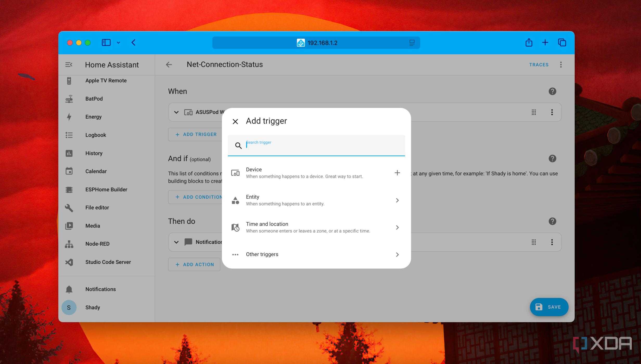641x364 pixels.
Task: Click drag handle on Notification action row
Action: point(534,242)
